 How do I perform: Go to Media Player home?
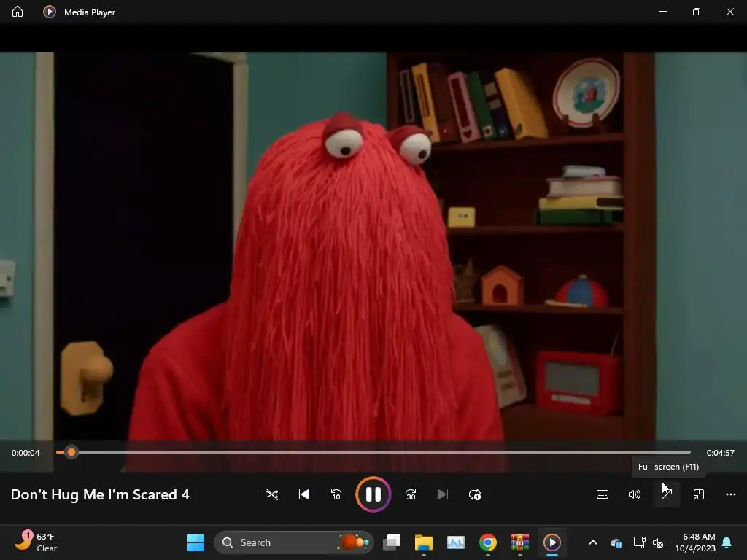(x=18, y=12)
